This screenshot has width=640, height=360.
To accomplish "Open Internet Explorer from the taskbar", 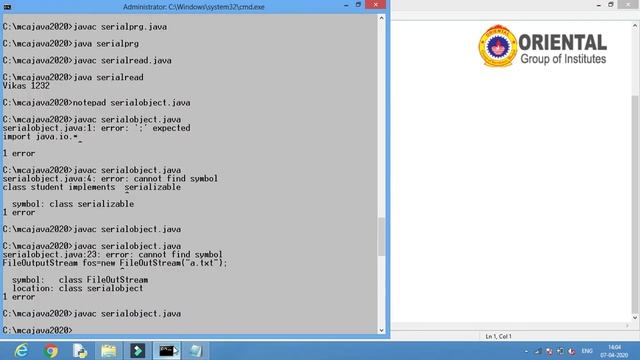I will point(21,351).
